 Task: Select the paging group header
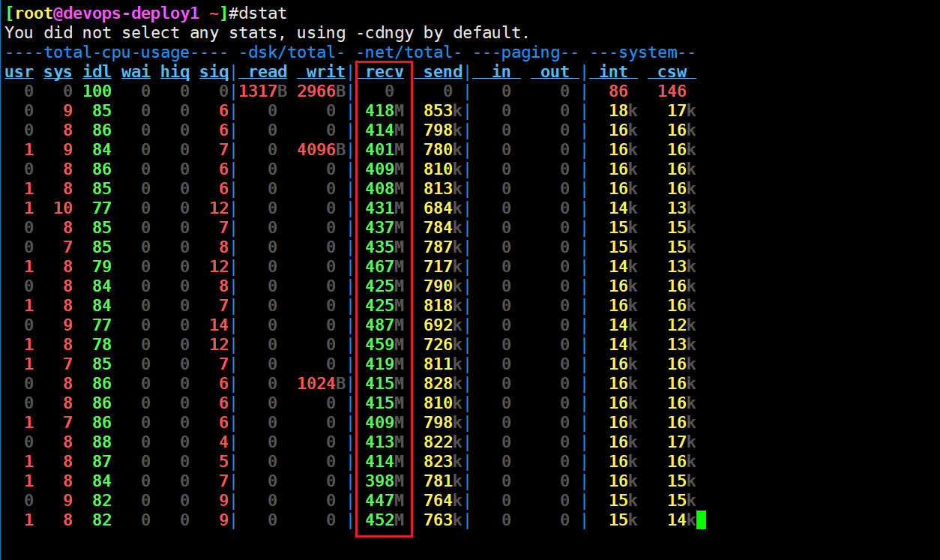click(525, 52)
